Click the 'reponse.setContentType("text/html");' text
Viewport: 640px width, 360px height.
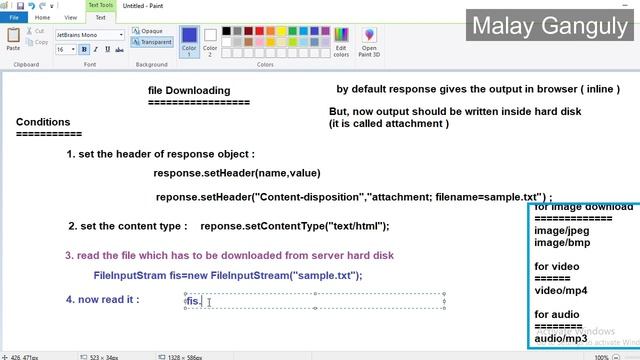click(295, 226)
